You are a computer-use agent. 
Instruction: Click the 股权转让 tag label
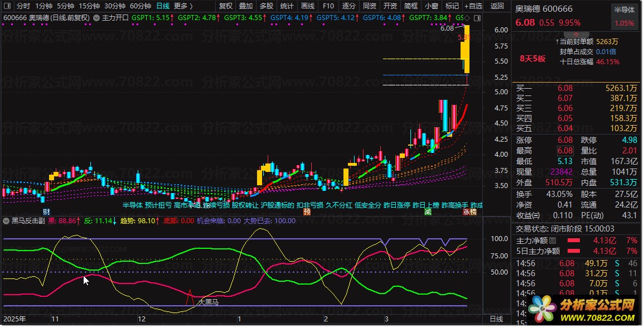click(x=245, y=205)
